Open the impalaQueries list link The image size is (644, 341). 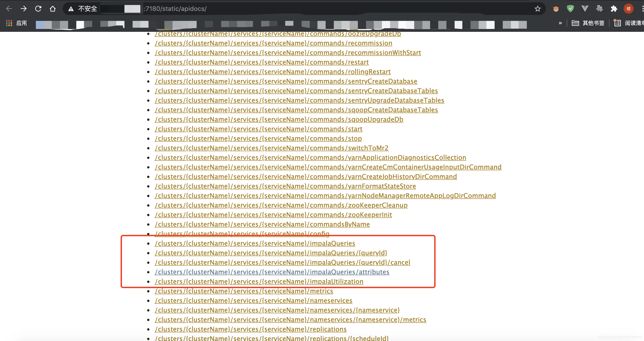[255, 243]
